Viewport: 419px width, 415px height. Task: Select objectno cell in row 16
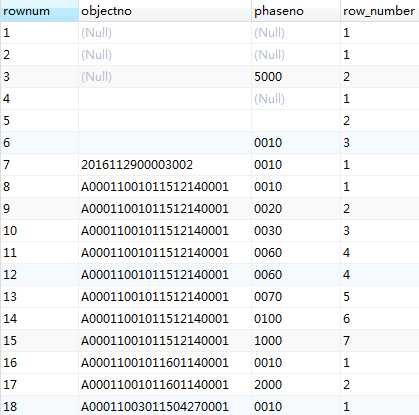click(165, 363)
